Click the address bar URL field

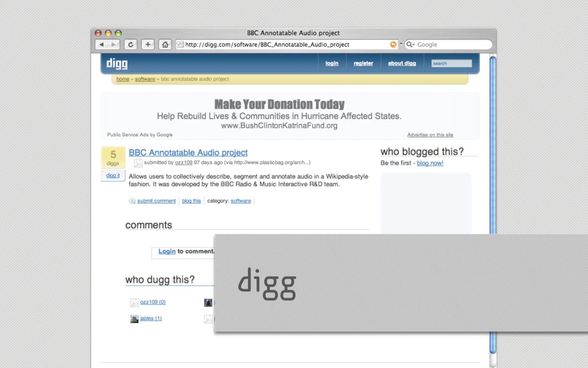pyautogui.click(x=287, y=45)
